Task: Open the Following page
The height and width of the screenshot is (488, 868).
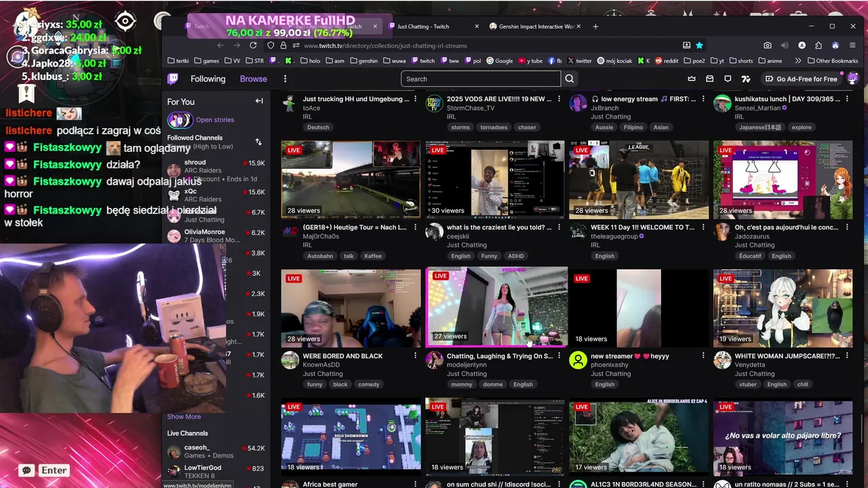Action: [208, 79]
